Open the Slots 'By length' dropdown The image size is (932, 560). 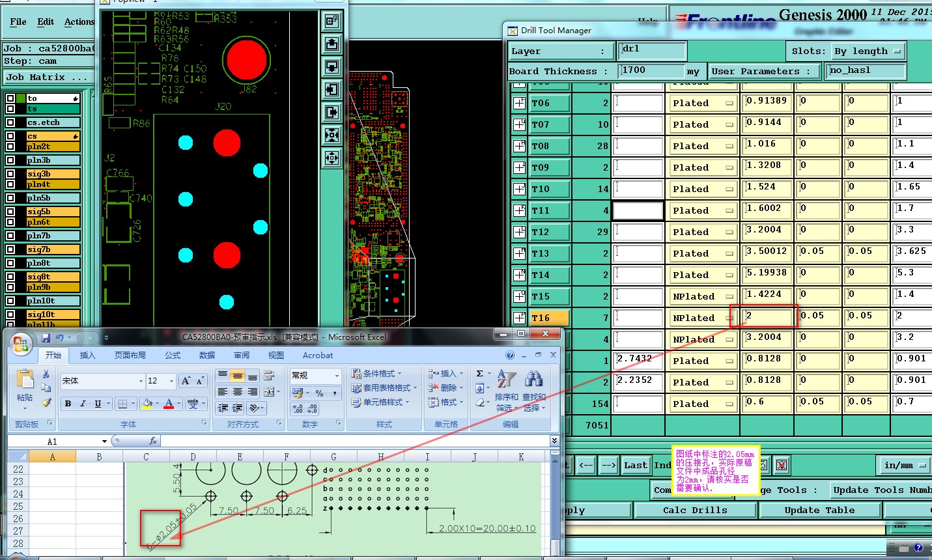(x=868, y=51)
